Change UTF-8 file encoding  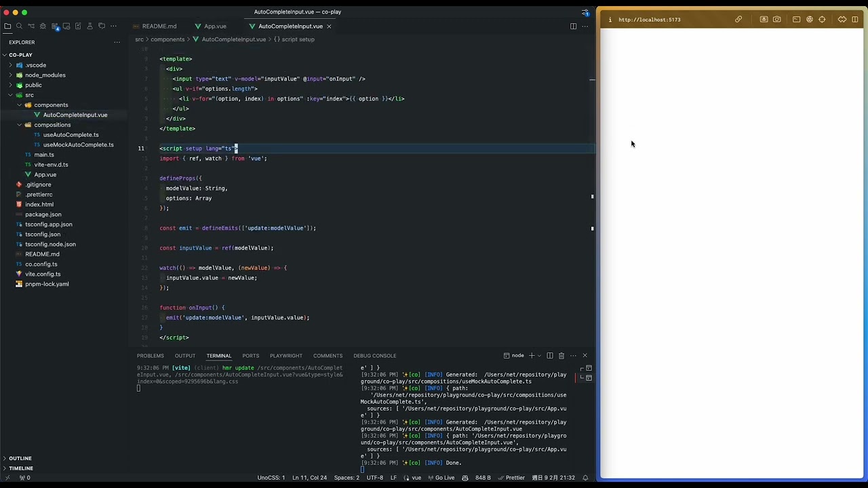click(x=375, y=478)
